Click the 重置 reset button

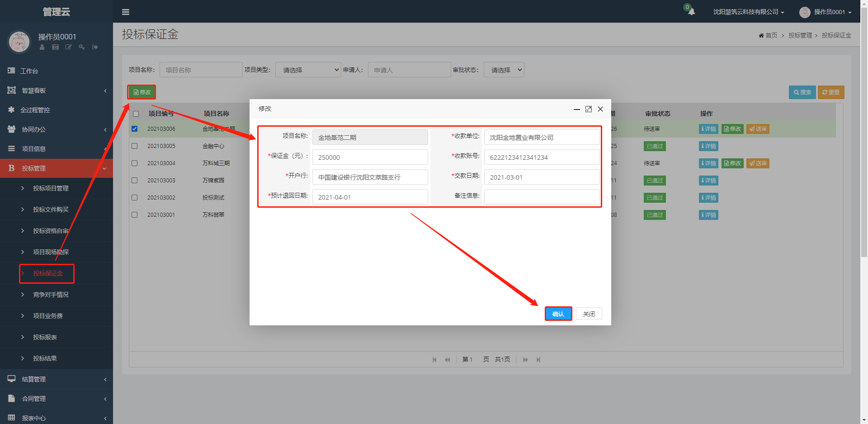831,92
